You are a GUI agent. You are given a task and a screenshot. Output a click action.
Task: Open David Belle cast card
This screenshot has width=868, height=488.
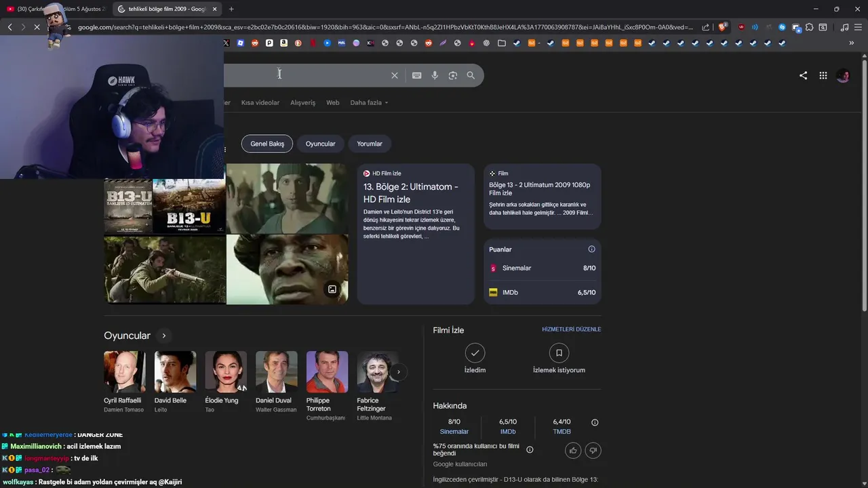[175, 382]
